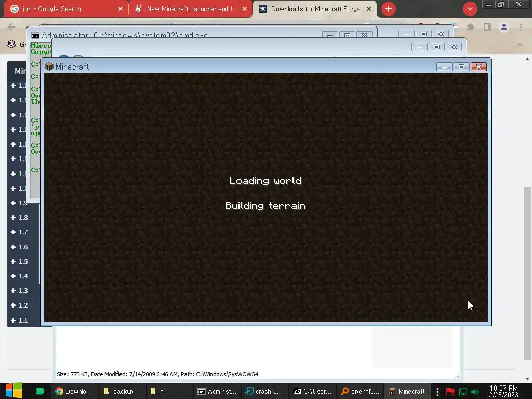Viewport: 532px width, 399px height.
Task: Go back in the browser
Action: point(11,27)
